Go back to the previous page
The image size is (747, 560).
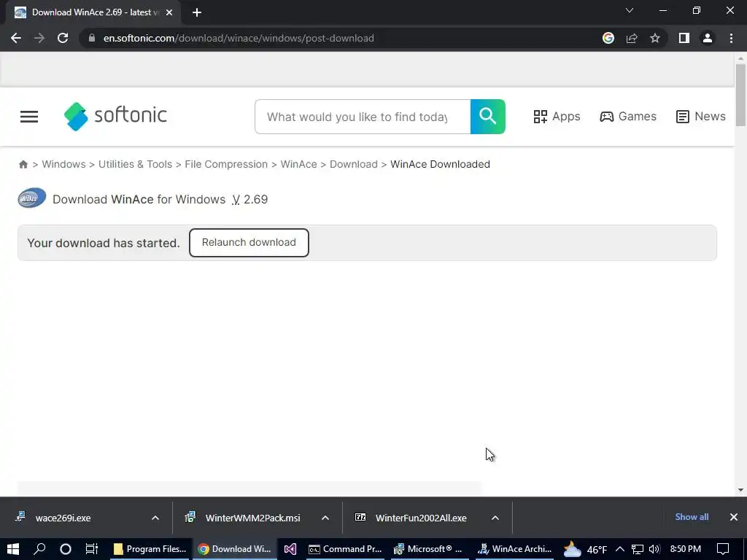16,38
